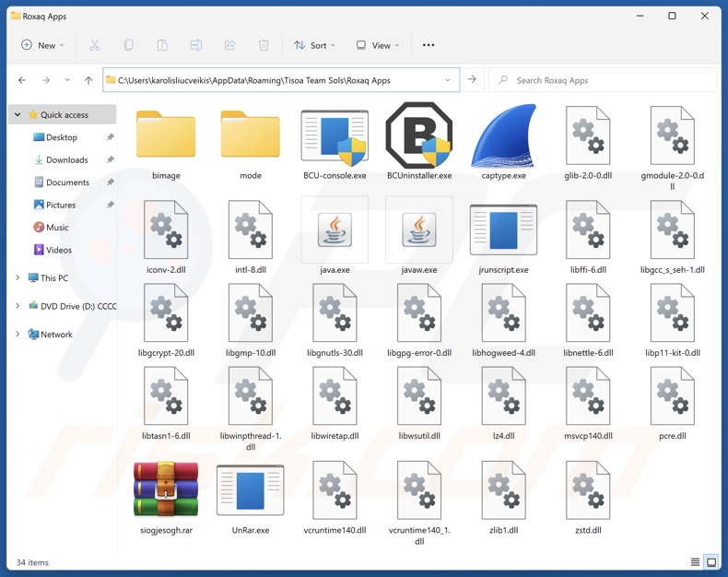The height and width of the screenshot is (577, 728).
Task: Select the BCU-console.exe file icon
Action: 335,137
